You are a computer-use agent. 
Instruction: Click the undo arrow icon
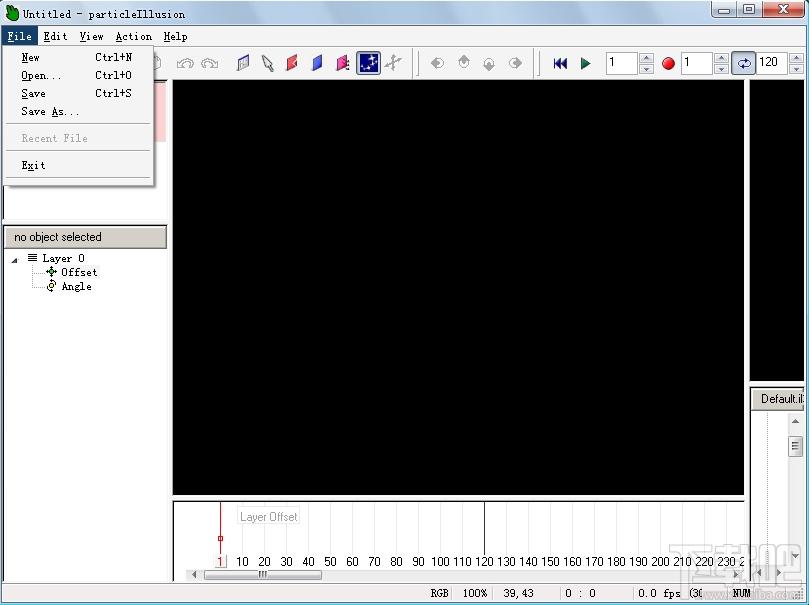tap(185, 63)
